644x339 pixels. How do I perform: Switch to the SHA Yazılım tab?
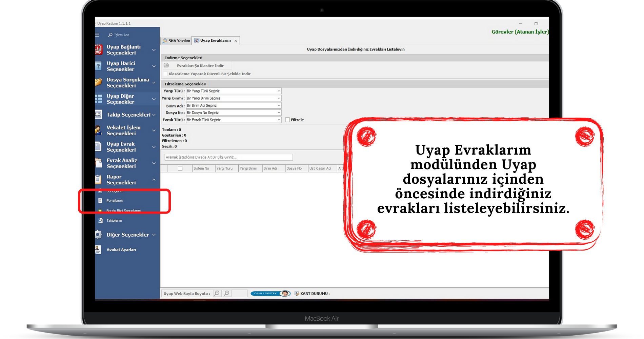(176, 41)
